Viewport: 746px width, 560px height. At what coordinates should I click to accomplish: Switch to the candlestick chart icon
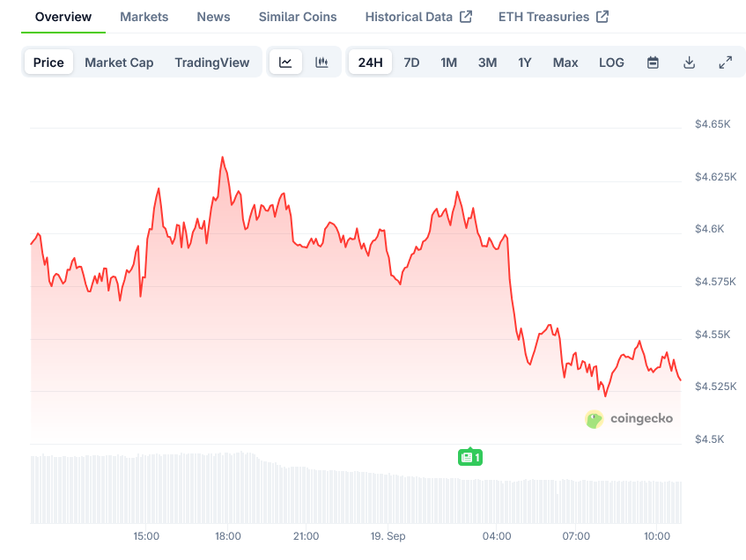(321, 63)
